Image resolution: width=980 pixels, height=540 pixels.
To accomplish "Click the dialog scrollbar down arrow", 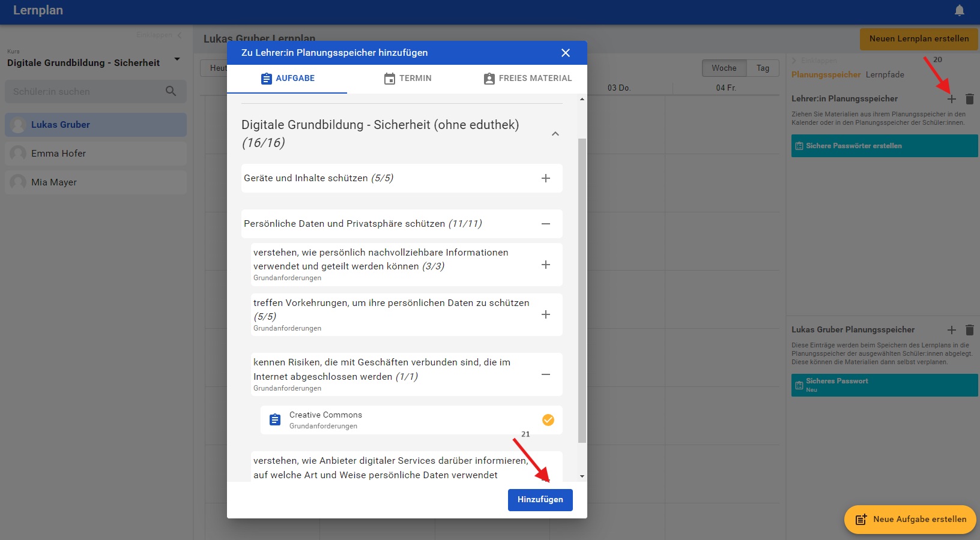I will click(x=582, y=476).
